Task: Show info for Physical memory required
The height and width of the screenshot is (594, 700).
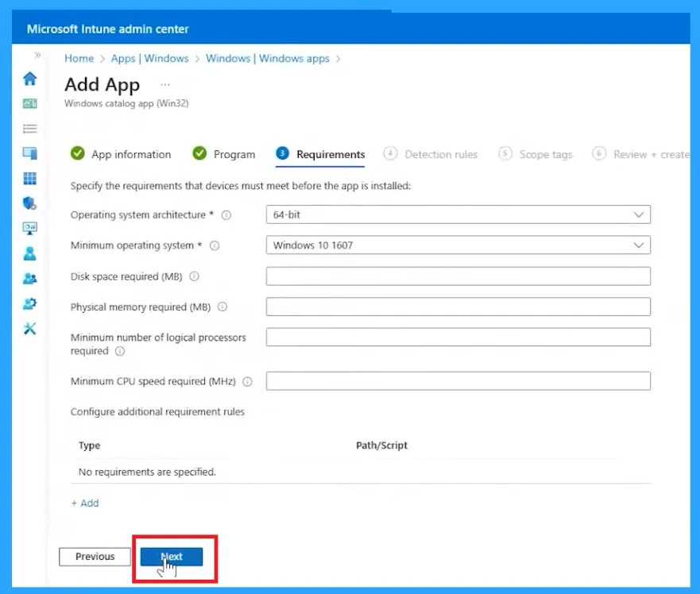Action: click(222, 307)
